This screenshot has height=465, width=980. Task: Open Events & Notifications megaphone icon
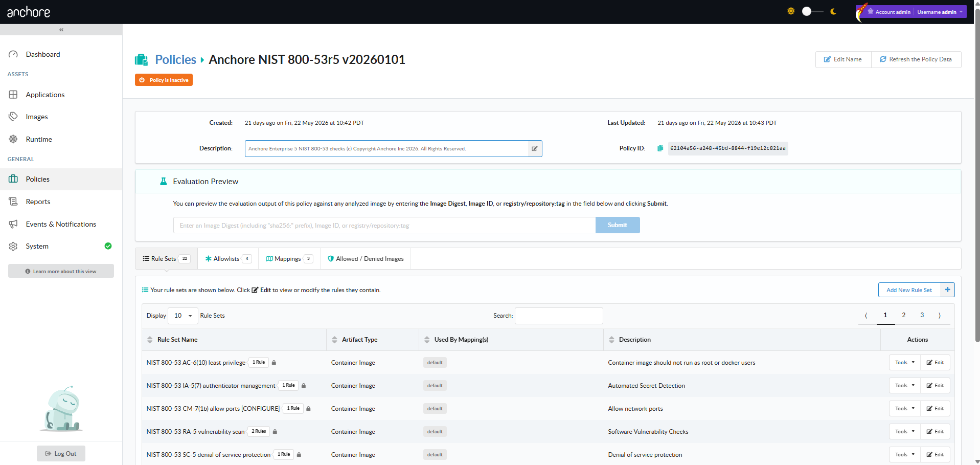tap(13, 224)
